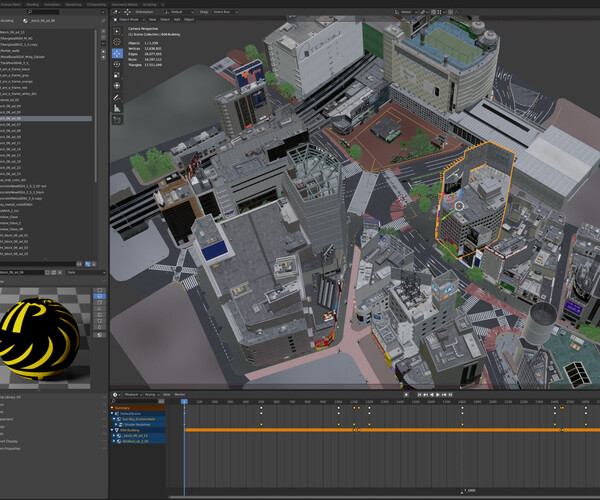Expand the Shader Nodetree channel
600x500 pixels.
coord(116,425)
